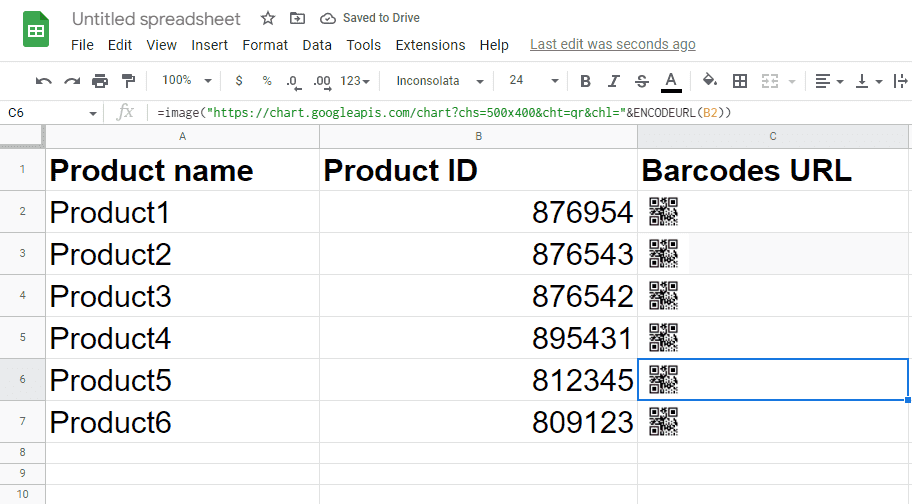Open the Format menu
Screen dimensions: 912x504
(265, 45)
